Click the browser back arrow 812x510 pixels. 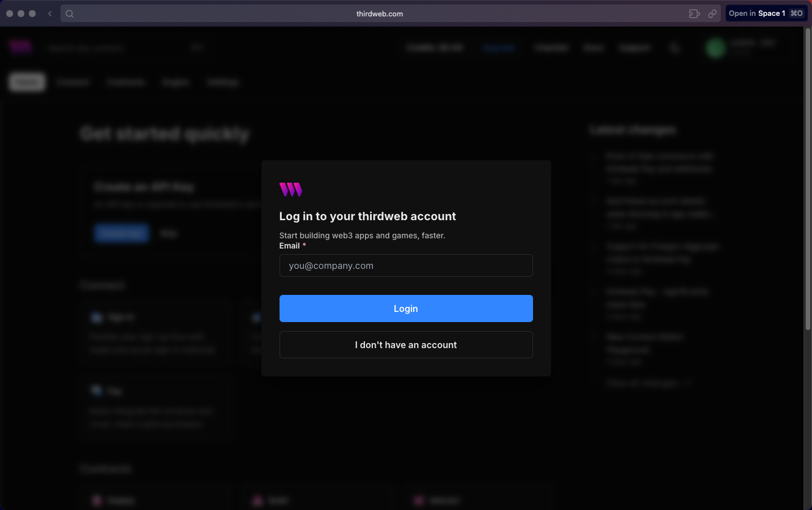(x=50, y=14)
